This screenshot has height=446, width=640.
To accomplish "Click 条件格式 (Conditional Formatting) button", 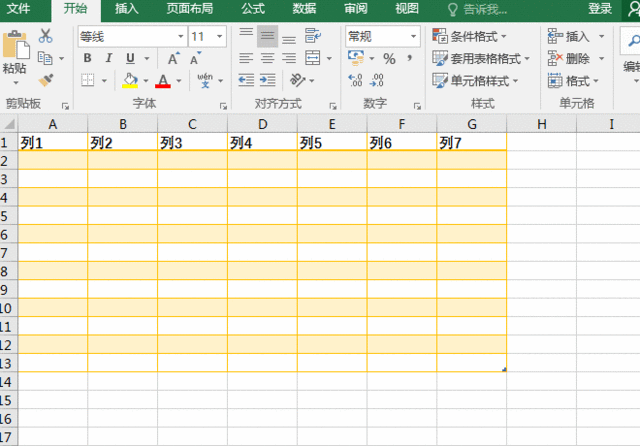I will 469,37.
